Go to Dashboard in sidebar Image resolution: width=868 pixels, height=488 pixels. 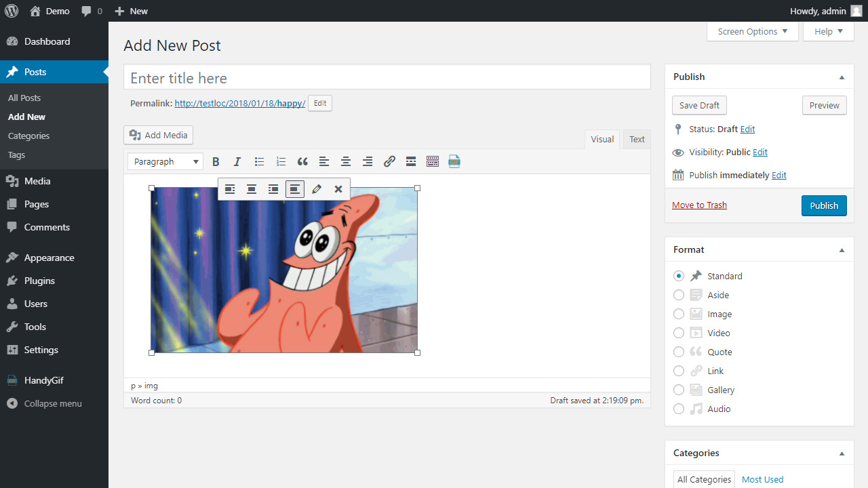[54, 41]
